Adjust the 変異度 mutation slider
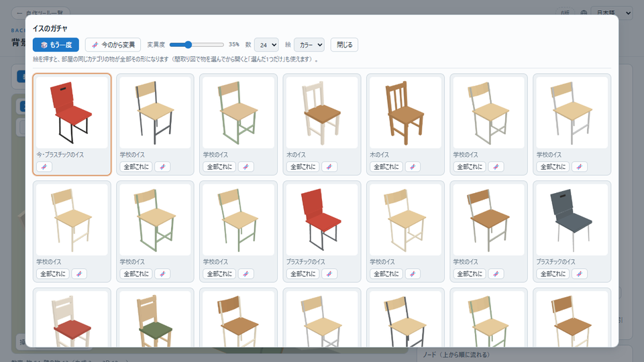 click(x=197, y=44)
